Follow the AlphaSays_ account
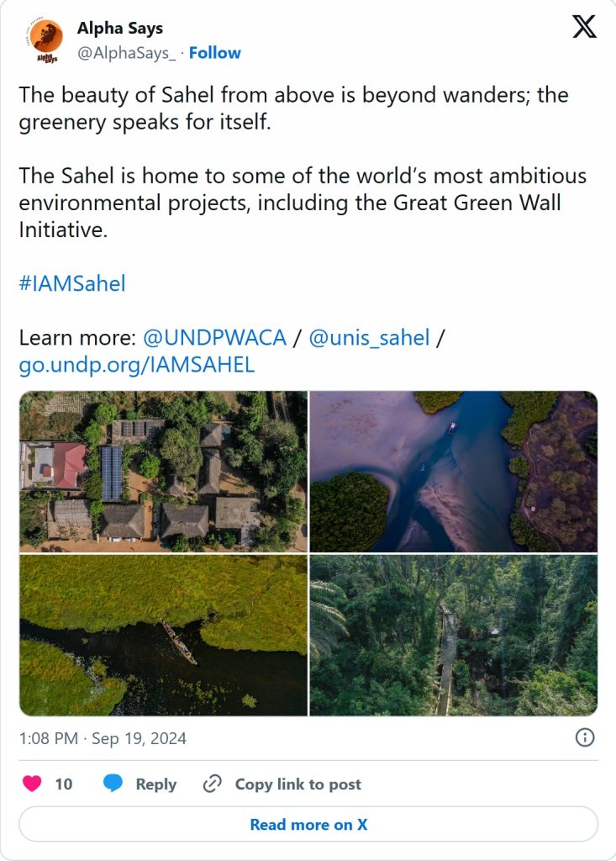Screen dimensions: 616x861 [214, 53]
